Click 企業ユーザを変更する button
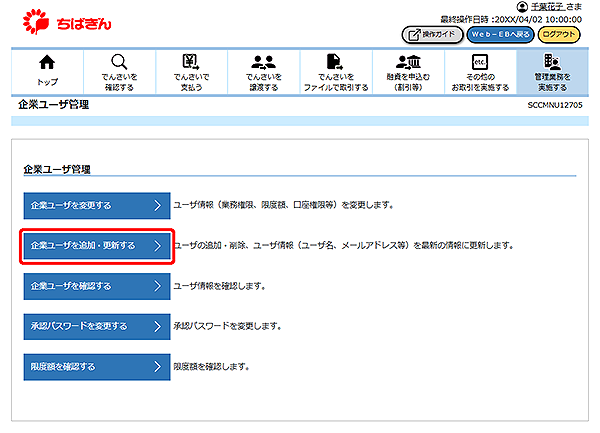Screen dimensions: 600x433 (x=97, y=206)
